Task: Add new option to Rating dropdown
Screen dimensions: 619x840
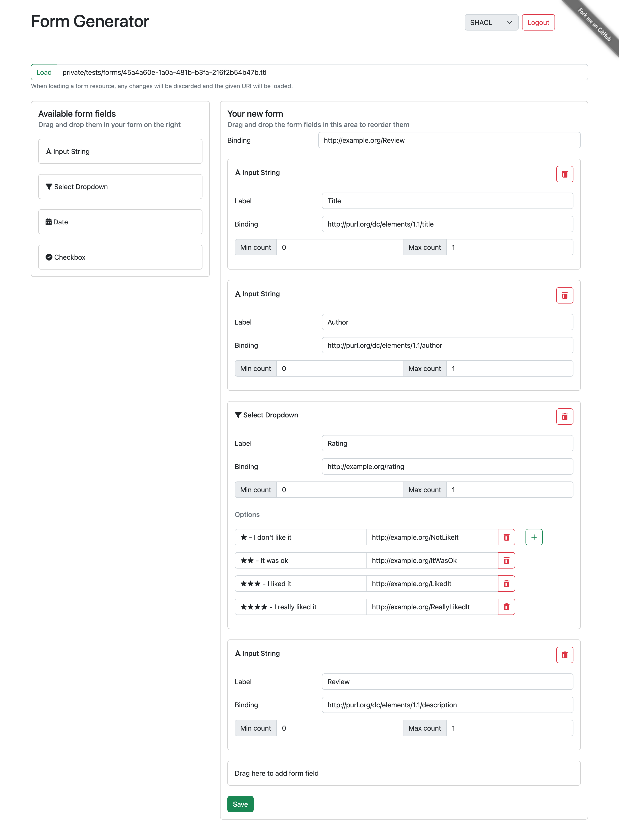Action: (533, 537)
